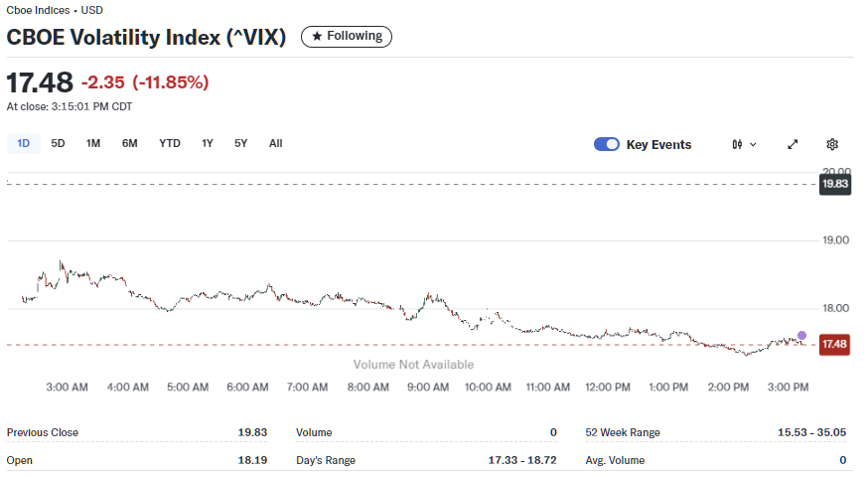Toggle the Key Events switch off
The width and height of the screenshot is (868, 477).
[x=607, y=144]
